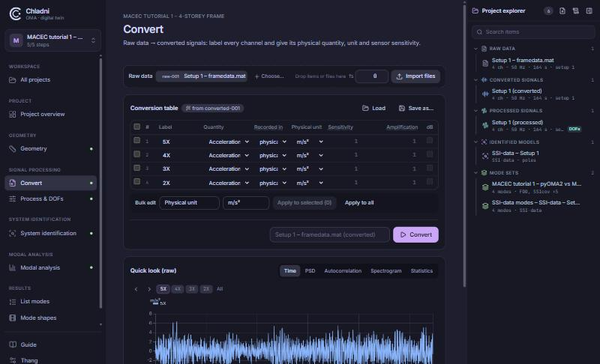Viewport: 600px width, 364px height.
Task: Select the Time tab in Quick look
Action: (290, 271)
